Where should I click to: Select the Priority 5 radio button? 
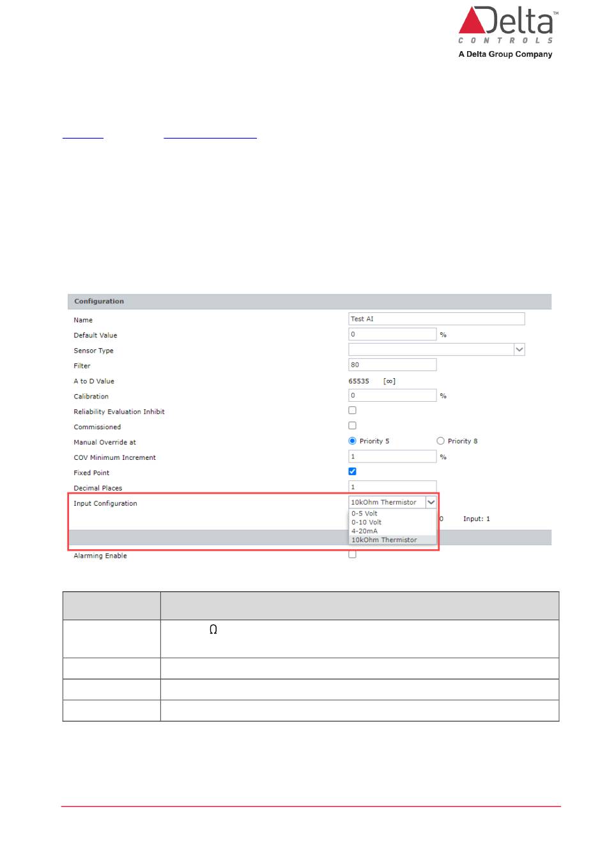coord(352,441)
